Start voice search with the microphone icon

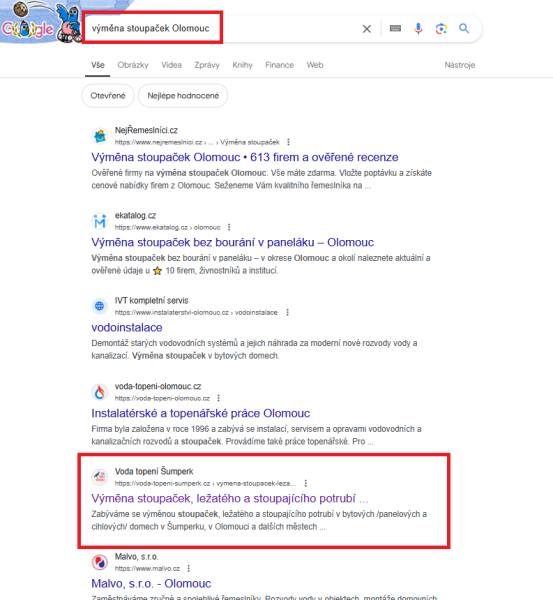coord(418,29)
